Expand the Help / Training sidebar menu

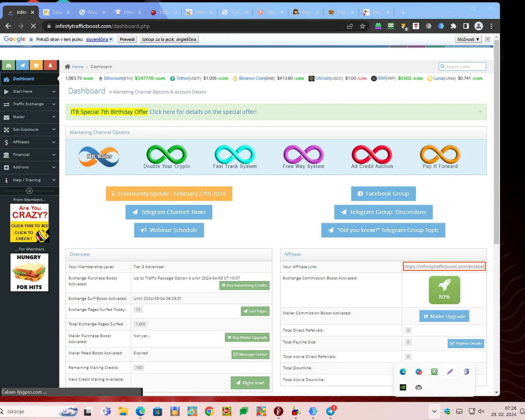(30, 180)
